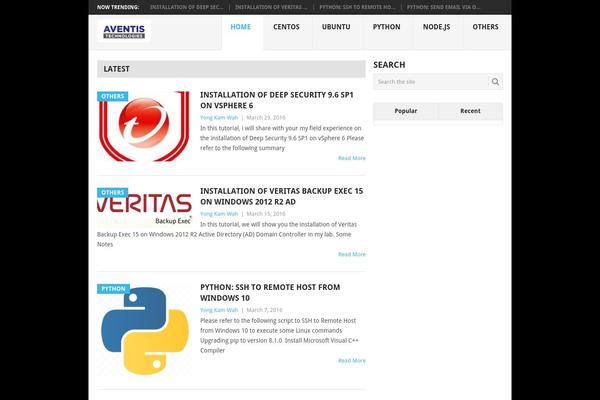The height and width of the screenshot is (400, 600).
Task: Open the Python menu item
Action: [x=386, y=27]
